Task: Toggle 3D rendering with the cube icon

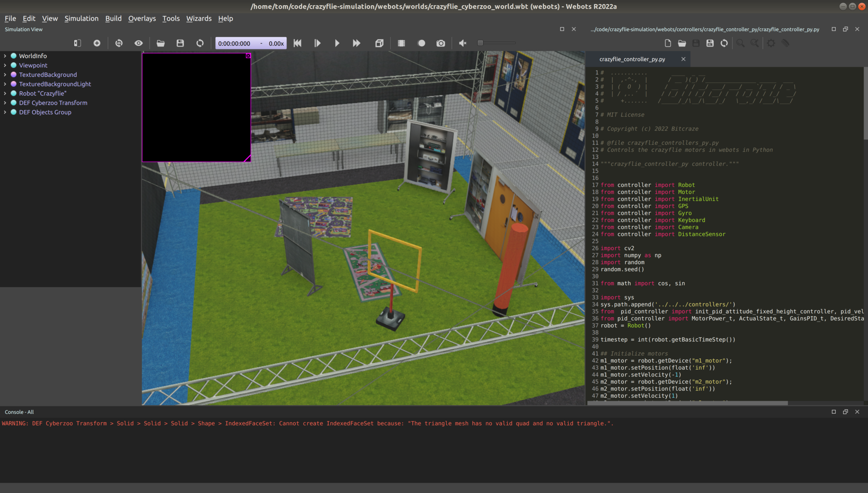Action: click(379, 43)
